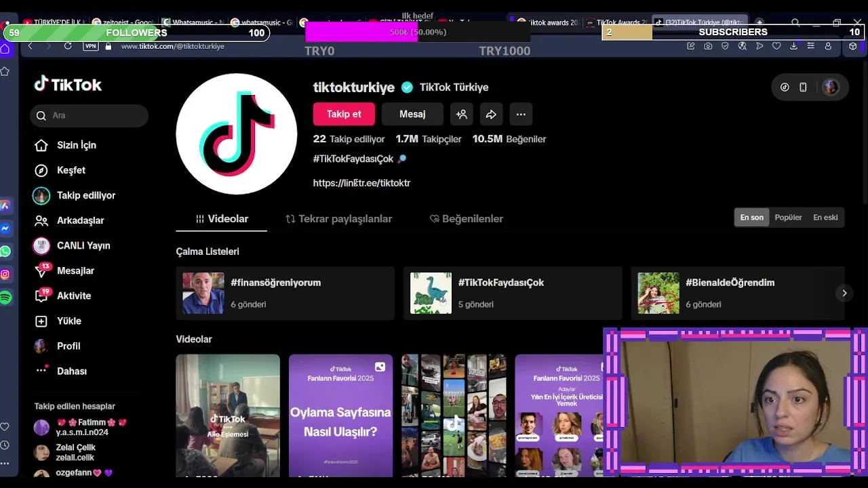Open the Yükle upload page
868x488 pixels.
click(58, 321)
